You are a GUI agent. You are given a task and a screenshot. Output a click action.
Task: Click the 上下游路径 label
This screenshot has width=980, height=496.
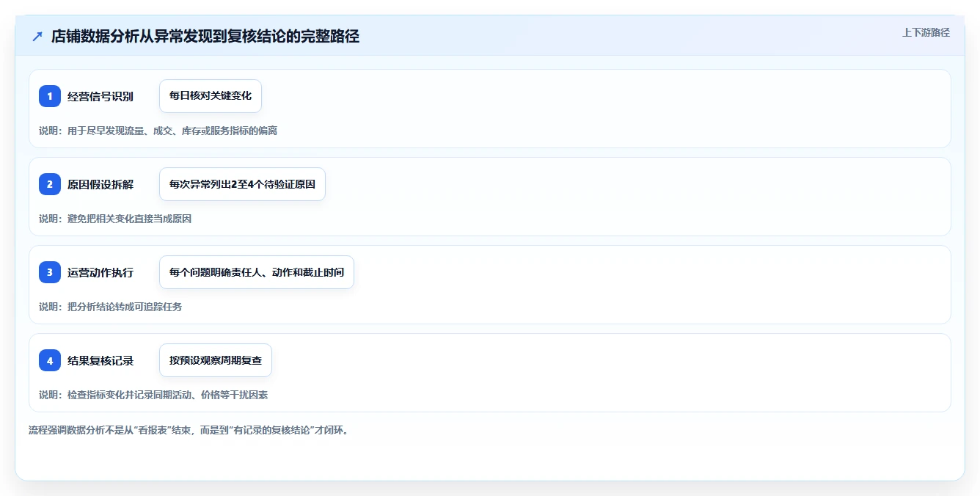pyautogui.click(x=926, y=32)
